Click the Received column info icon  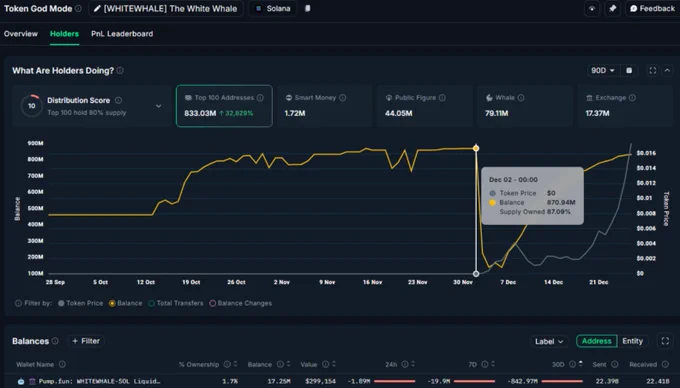[x=665, y=364]
